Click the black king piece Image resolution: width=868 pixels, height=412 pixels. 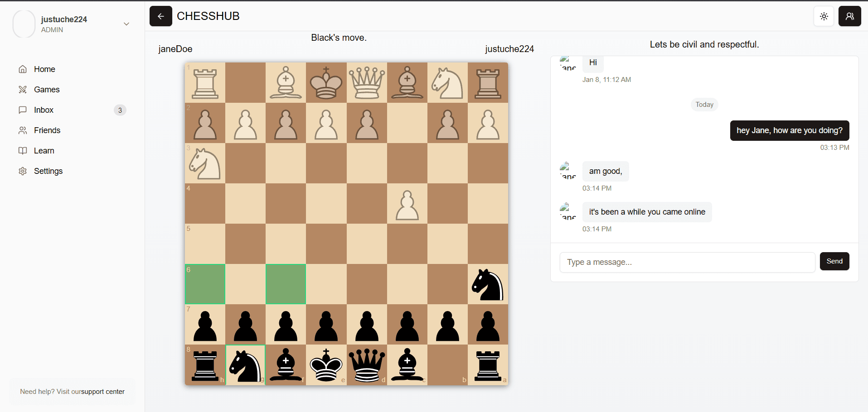click(326, 365)
